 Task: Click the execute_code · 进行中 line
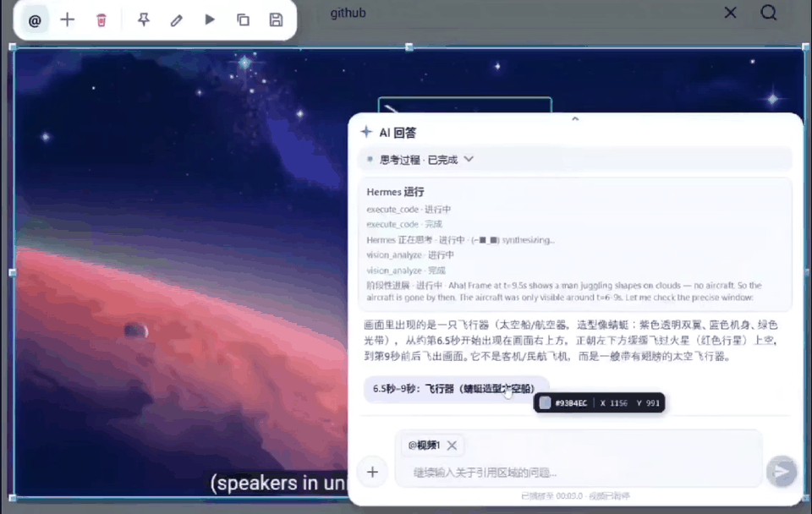coord(409,209)
